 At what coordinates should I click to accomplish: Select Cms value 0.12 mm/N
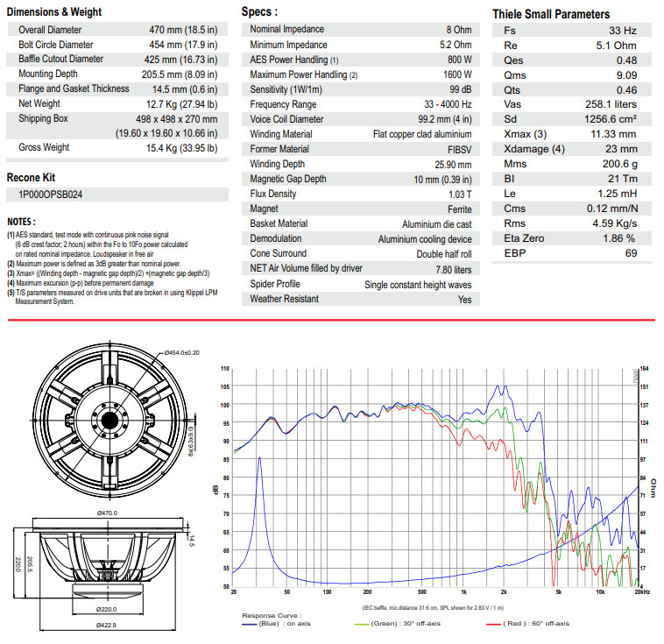point(612,209)
